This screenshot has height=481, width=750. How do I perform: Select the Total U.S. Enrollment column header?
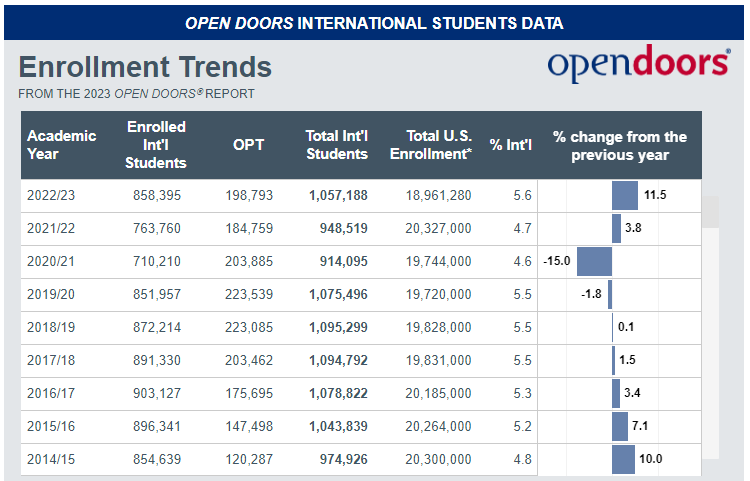(x=430, y=145)
